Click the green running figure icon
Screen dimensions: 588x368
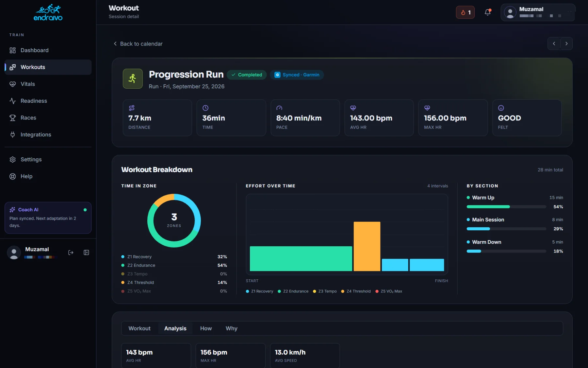pyautogui.click(x=133, y=79)
